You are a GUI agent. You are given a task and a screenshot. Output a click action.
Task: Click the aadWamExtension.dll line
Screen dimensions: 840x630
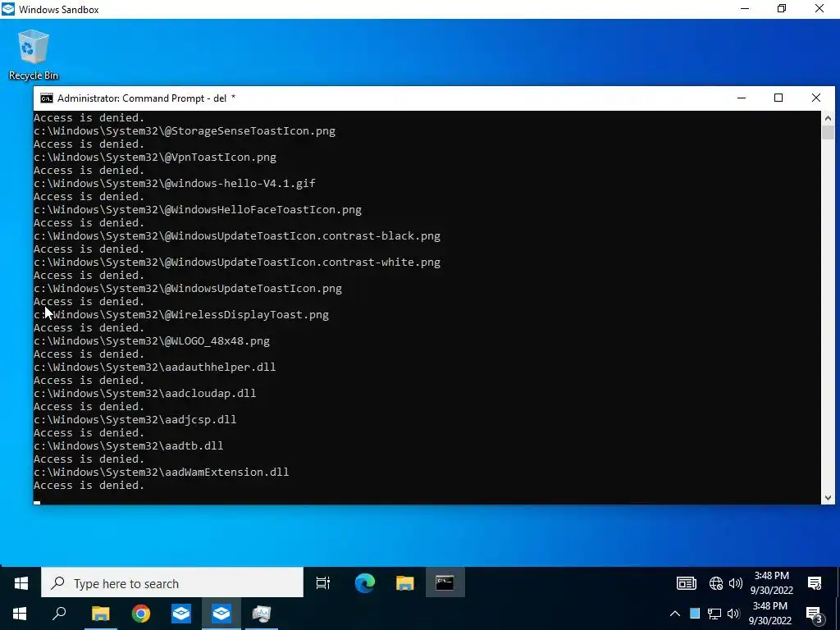pos(162,472)
